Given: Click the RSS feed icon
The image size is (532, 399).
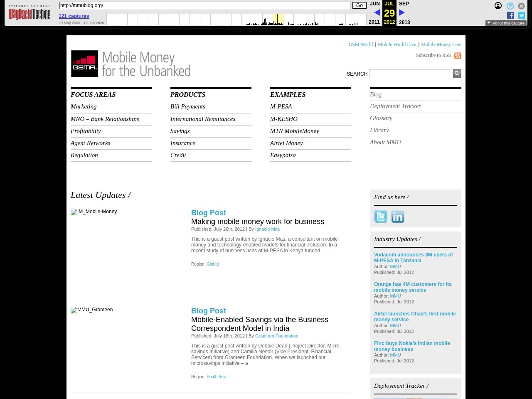Looking at the screenshot, I should [458, 56].
